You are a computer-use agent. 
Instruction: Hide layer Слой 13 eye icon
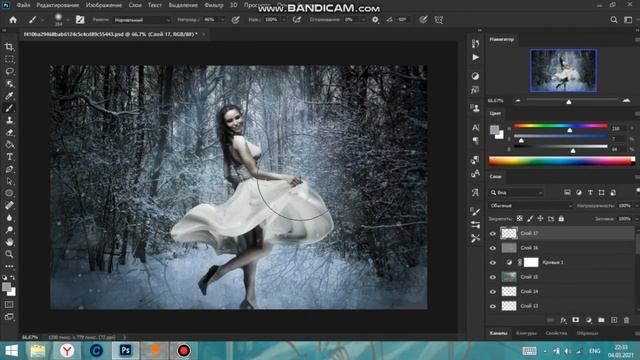pyautogui.click(x=493, y=306)
